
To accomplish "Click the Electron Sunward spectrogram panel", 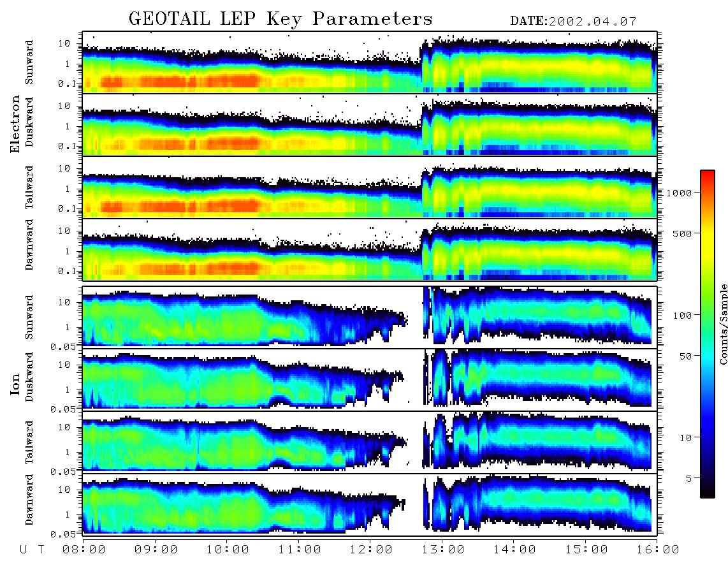I will (370, 62).
